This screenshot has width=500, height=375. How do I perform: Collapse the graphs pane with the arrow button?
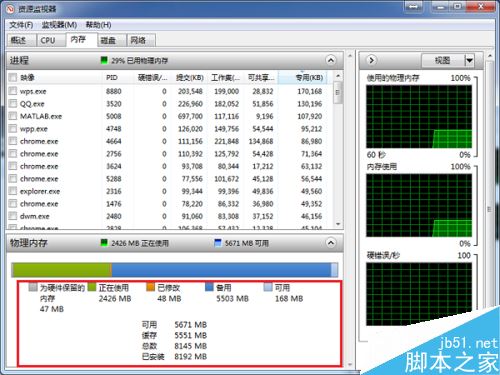click(x=371, y=60)
